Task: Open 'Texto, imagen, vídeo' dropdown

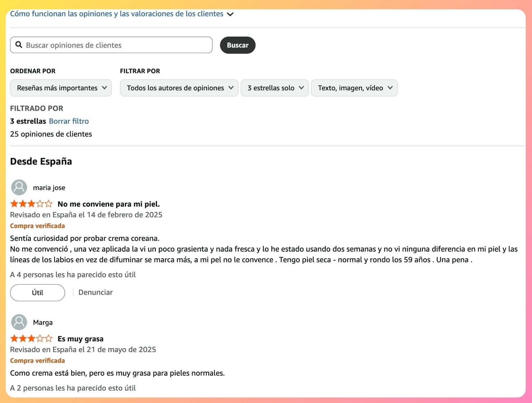Action: click(x=354, y=88)
